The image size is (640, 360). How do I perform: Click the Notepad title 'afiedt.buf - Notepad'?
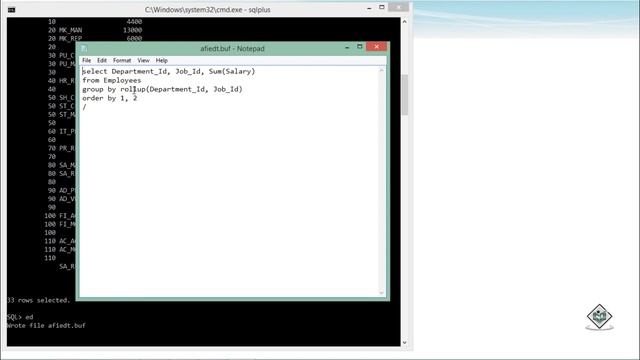tap(232, 49)
